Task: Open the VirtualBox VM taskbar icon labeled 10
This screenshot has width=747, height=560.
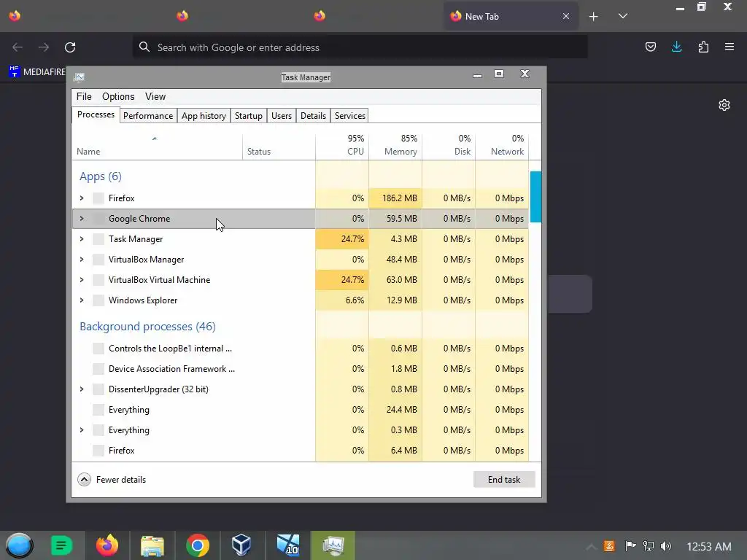Action: (x=287, y=545)
